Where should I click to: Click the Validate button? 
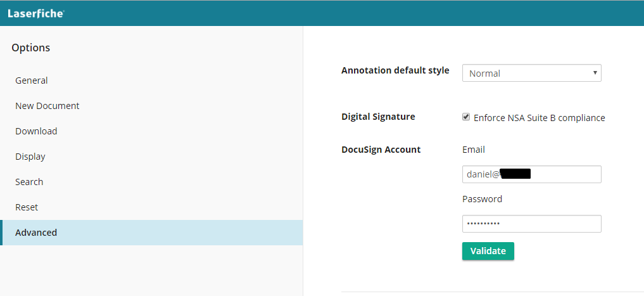[488, 251]
